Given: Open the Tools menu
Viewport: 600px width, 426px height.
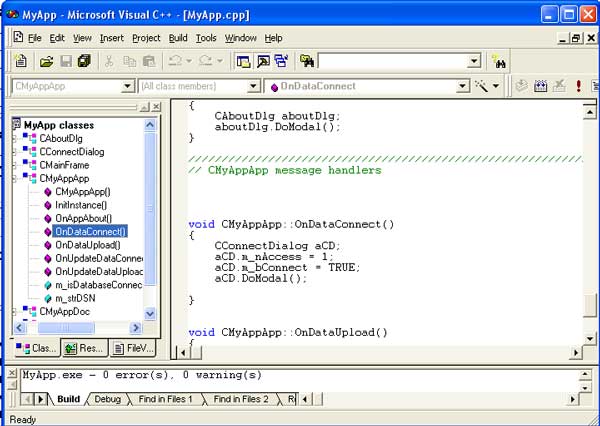Looking at the screenshot, I should [x=206, y=38].
